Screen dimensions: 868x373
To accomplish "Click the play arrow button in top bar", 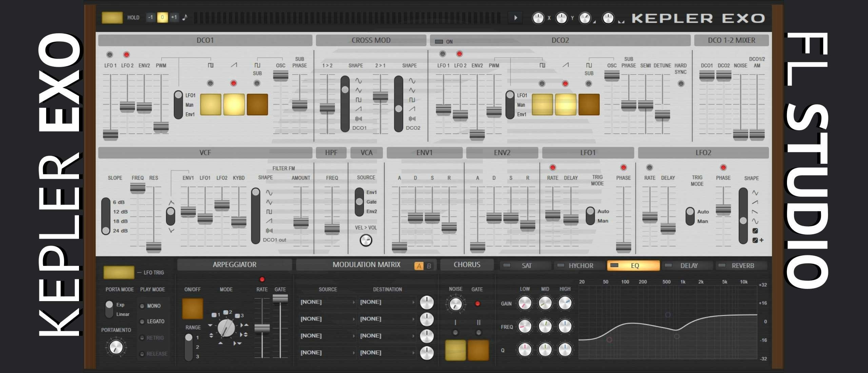I will coord(515,18).
